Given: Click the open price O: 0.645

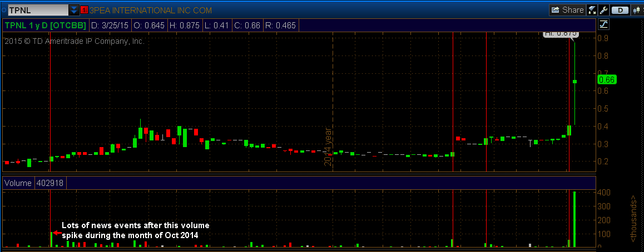Looking at the screenshot, I should [149, 26].
